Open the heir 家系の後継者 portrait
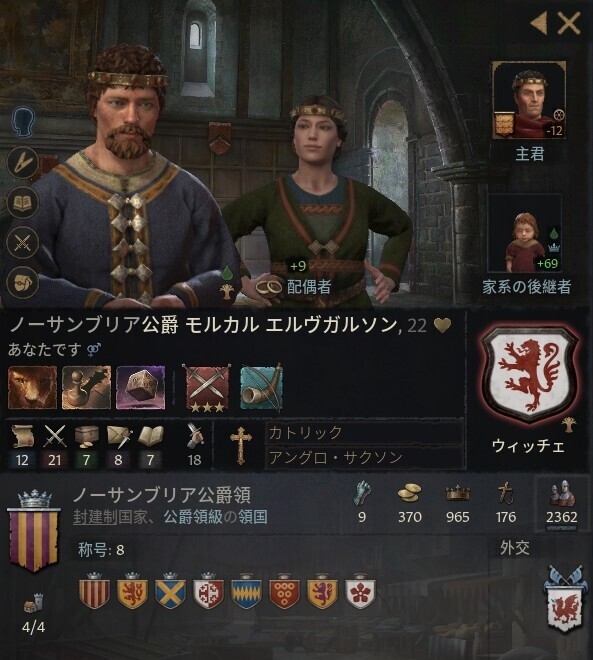 pos(524,233)
